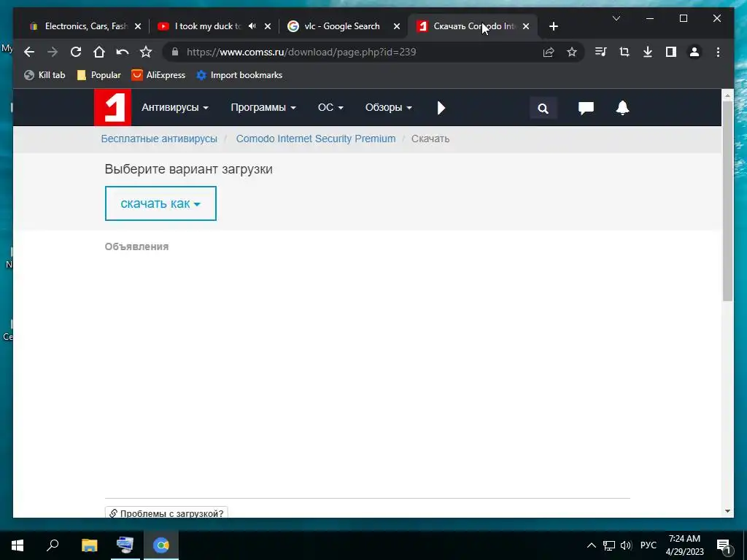Expand the ОС menu
The height and width of the screenshot is (560, 747).
330,108
